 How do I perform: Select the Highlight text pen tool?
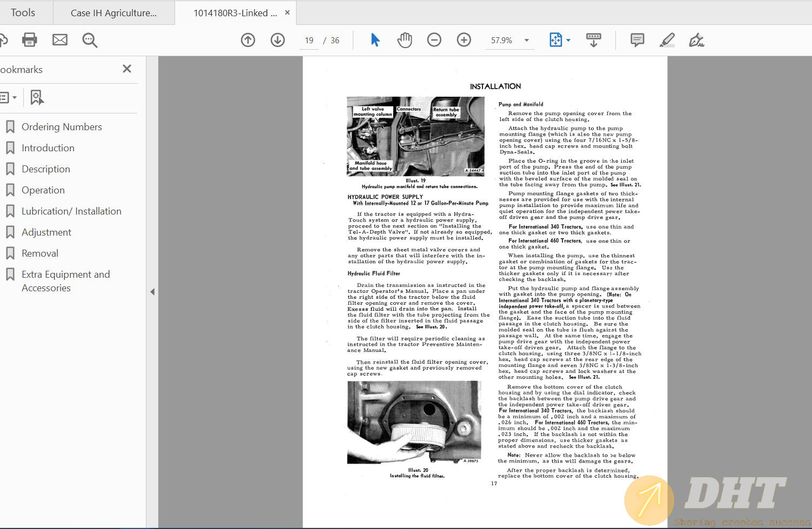[667, 40]
